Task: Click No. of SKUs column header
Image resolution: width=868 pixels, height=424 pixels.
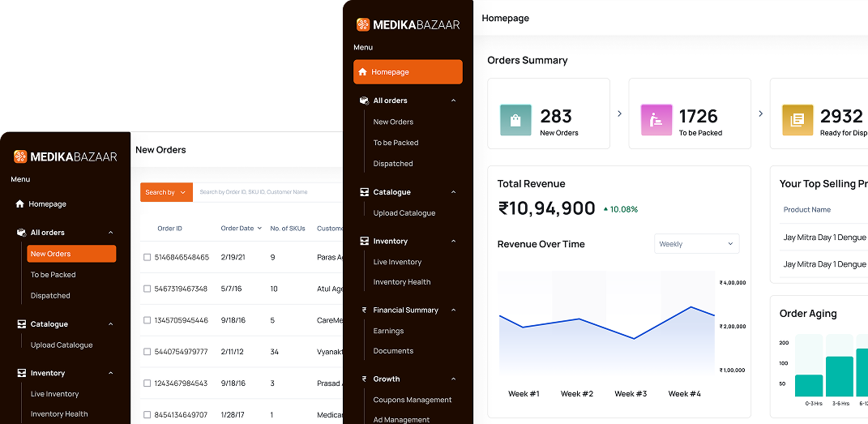Action: click(288, 228)
